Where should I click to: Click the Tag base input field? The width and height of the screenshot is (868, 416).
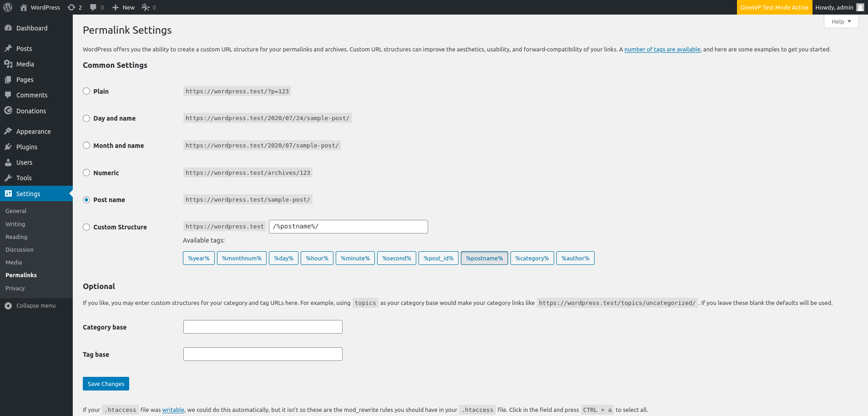(263, 354)
